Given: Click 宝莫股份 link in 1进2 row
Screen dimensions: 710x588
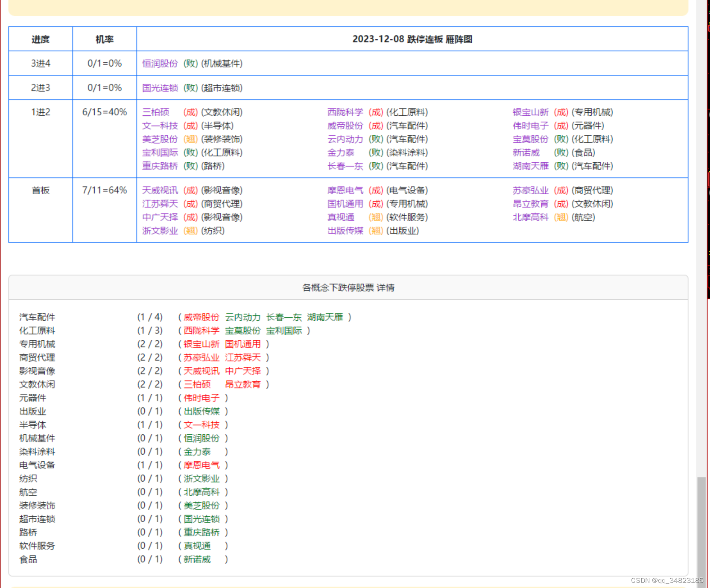Looking at the screenshot, I should click(531, 139).
